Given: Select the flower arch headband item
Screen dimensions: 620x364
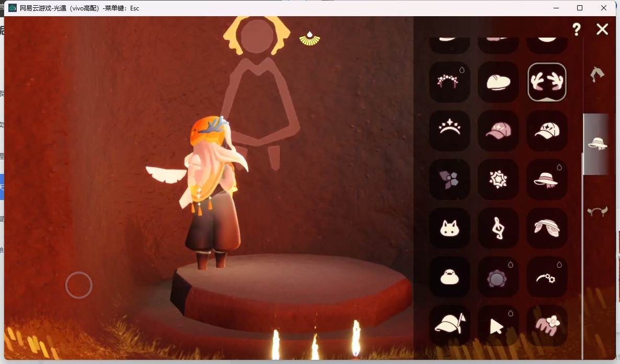Looking at the screenshot, I should [450, 82].
